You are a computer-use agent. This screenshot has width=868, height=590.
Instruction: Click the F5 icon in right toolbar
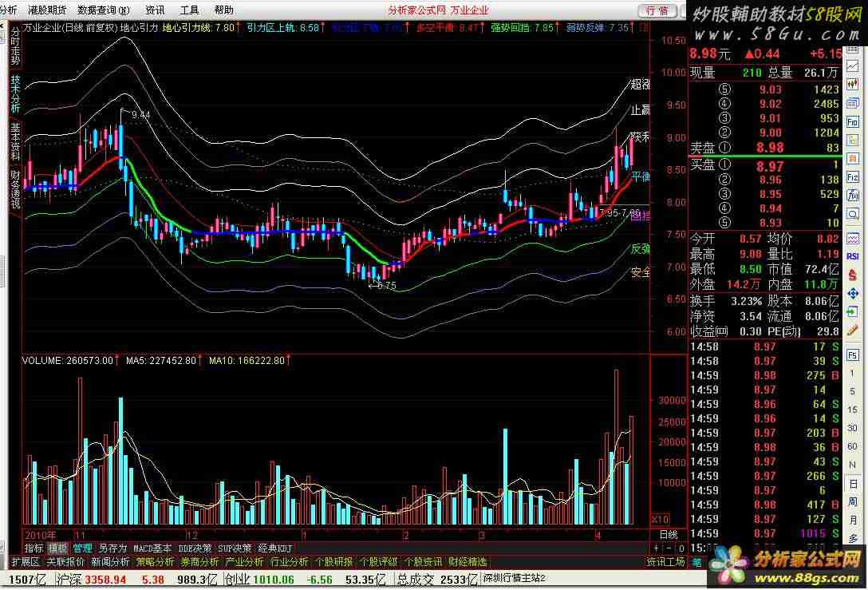[853, 355]
